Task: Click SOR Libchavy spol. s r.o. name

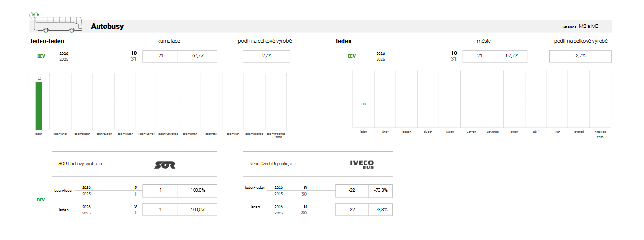Action: (x=81, y=164)
